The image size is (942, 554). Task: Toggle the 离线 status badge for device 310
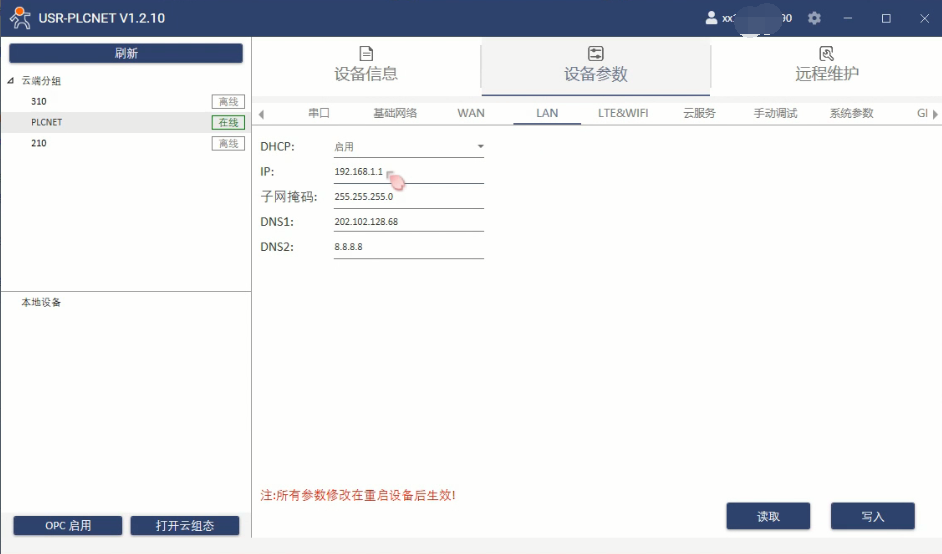pos(228,101)
